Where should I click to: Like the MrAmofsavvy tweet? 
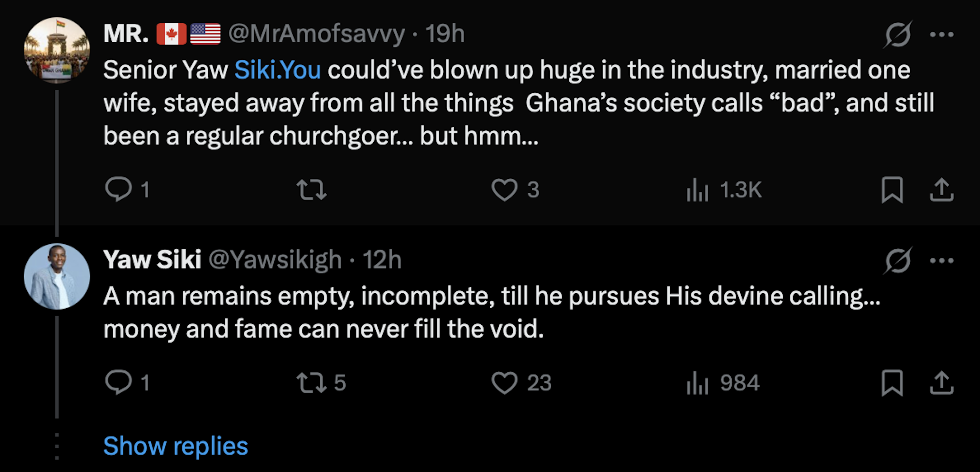click(x=504, y=190)
